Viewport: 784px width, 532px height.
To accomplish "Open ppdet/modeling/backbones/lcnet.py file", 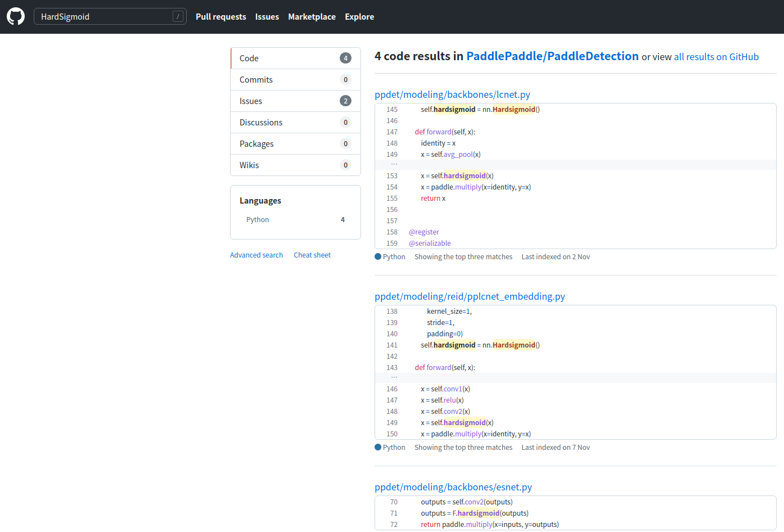I will pos(452,94).
